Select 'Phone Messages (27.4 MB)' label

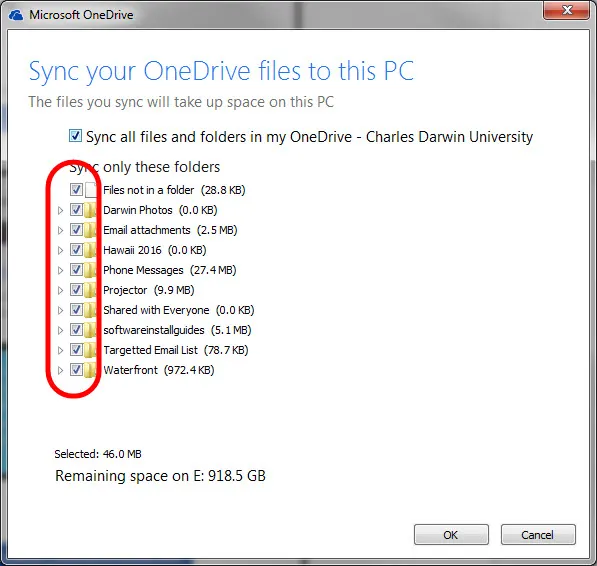pyautogui.click(x=170, y=270)
